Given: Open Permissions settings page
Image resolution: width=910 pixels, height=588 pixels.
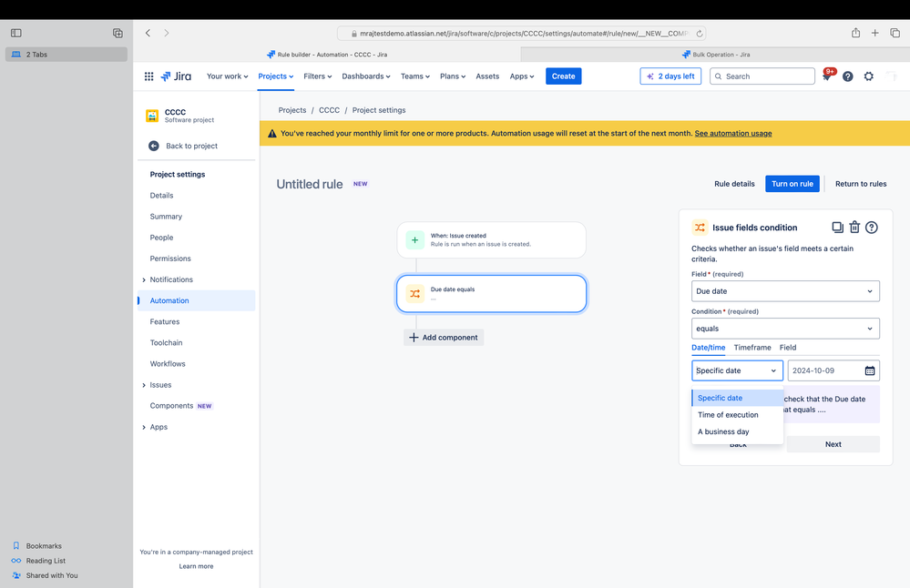Looking at the screenshot, I should pos(170,259).
